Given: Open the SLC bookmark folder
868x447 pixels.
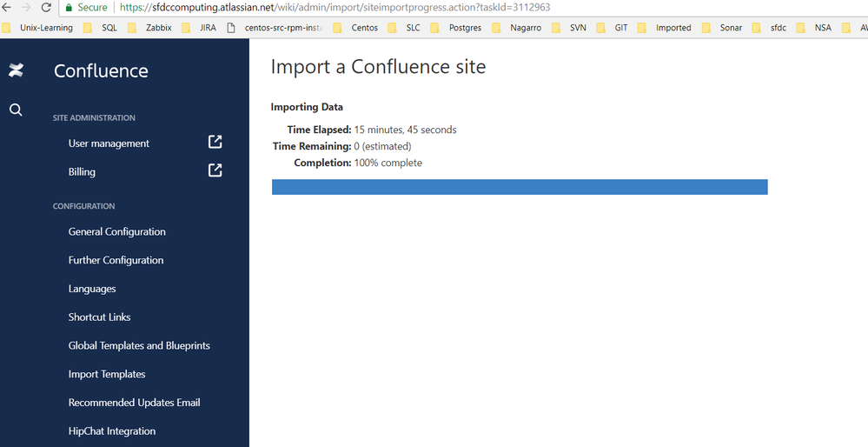Looking at the screenshot, I should (x=405, y=28).
